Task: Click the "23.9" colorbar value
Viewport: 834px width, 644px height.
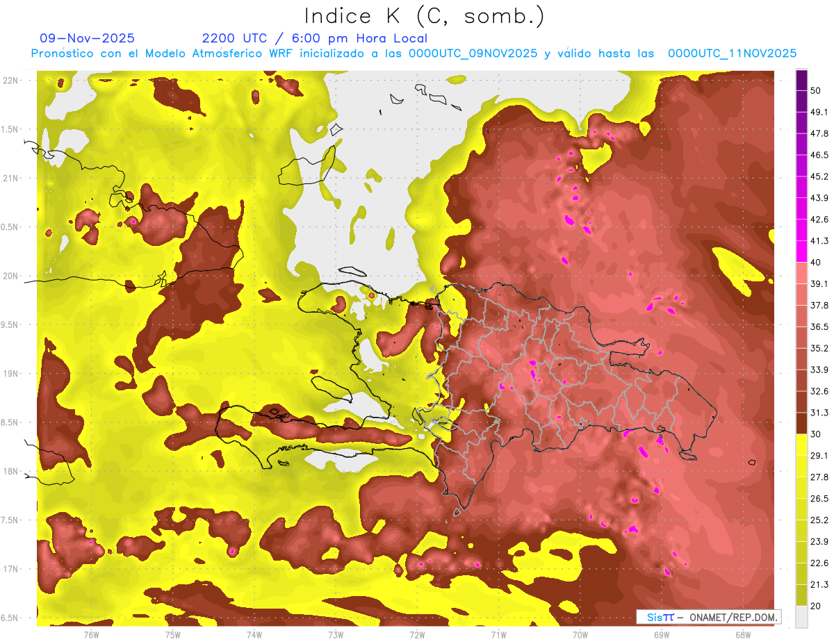Action: pos(819,542)
